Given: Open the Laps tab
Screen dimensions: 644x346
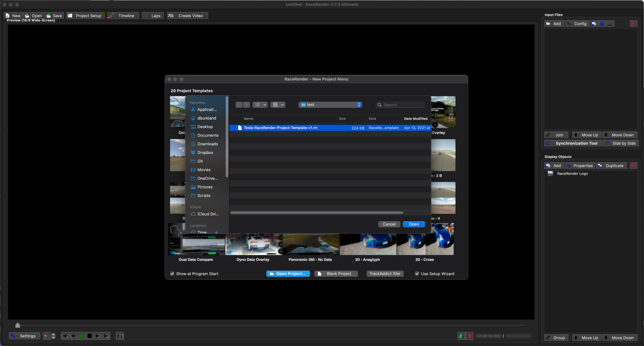Looking at the screenshot, I should pos(153,15).
